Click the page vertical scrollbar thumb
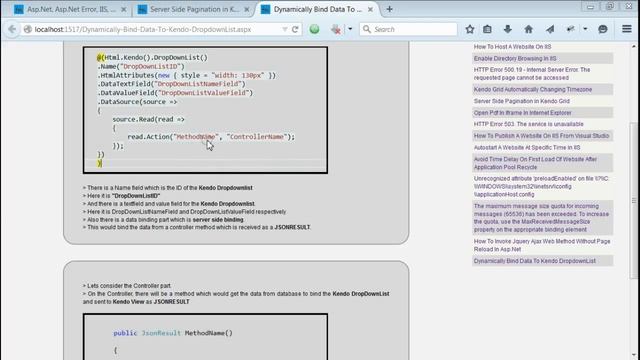This screenshot has height=360, width=640. [634, 201]
